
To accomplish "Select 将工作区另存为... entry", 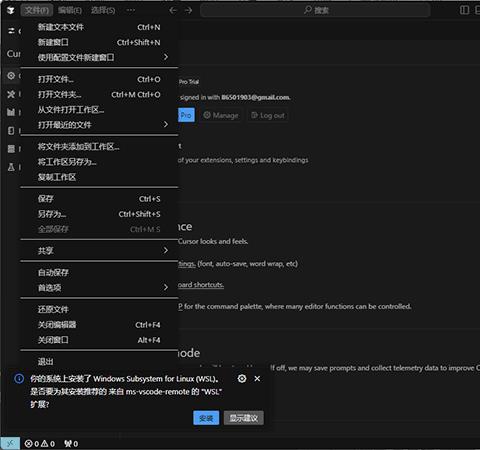I will (99, 162).
